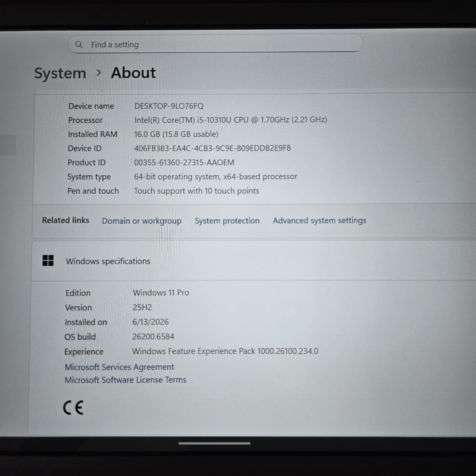Focus the Find a setting search box
Viewport: 476px width, 476px height.
point(215,44)
